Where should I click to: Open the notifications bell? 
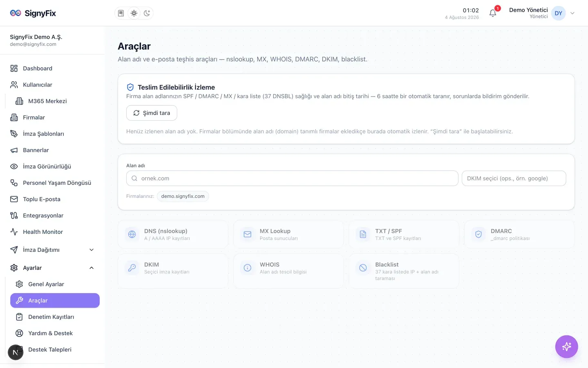(x=493, y=13)
